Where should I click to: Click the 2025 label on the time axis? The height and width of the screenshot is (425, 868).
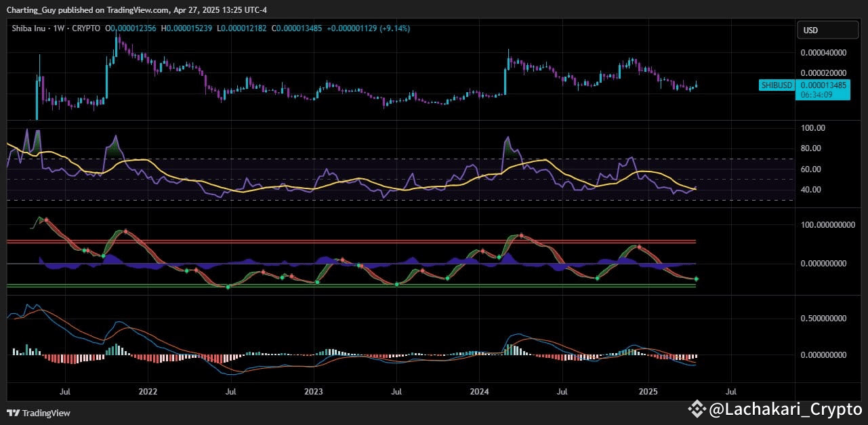[648, 392]
